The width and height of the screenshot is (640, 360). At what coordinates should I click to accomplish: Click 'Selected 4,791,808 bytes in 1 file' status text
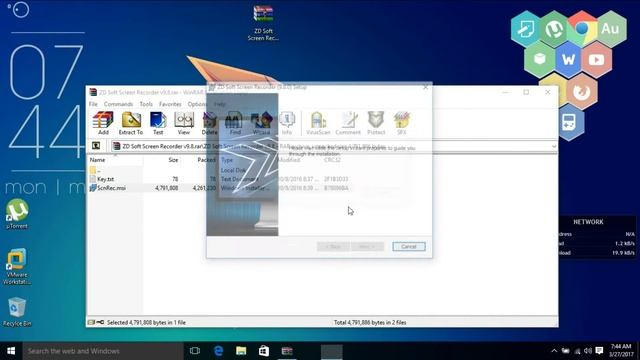146,322
